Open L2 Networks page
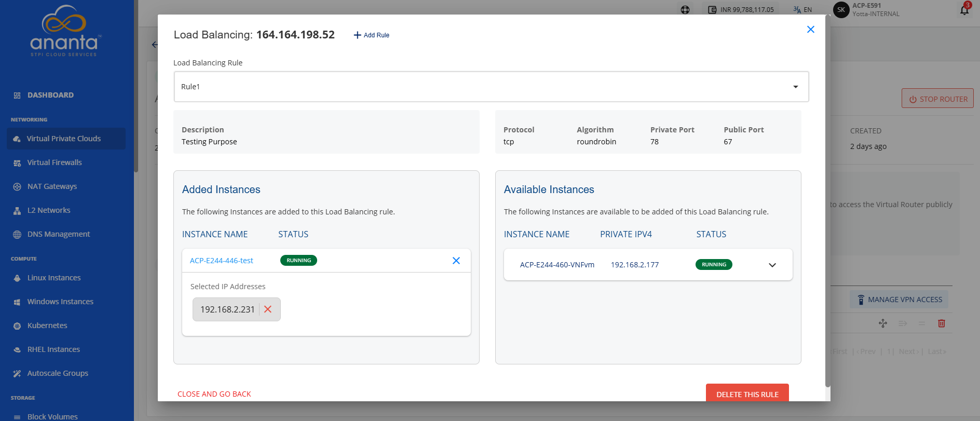Viewport: 980px width, 421px height. click(x=49, y=210)
